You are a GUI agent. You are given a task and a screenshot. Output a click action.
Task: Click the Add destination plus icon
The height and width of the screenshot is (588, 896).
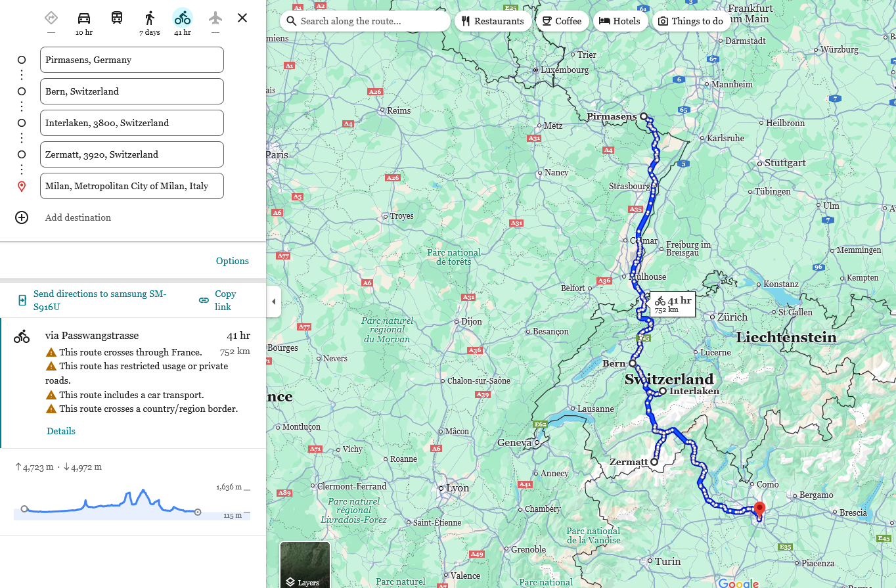pos(22,217)
